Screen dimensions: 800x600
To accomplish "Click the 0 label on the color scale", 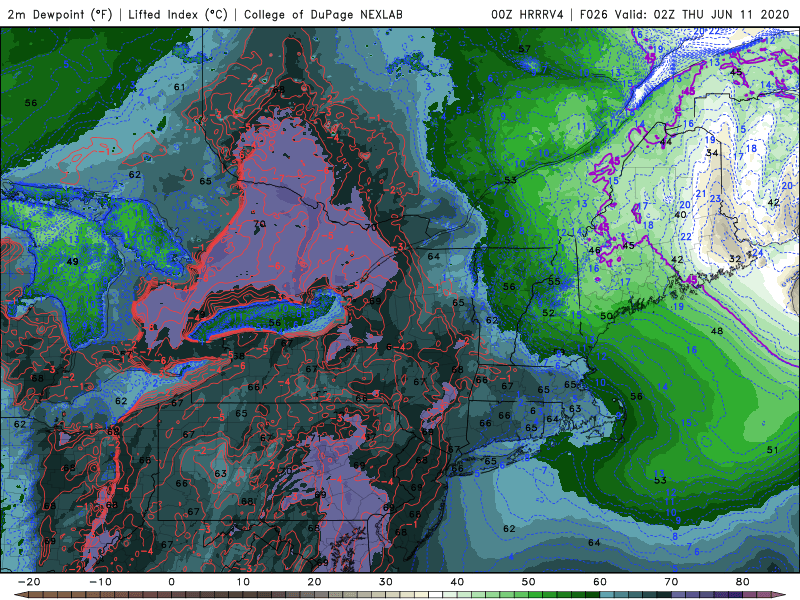I will click(x=171, y=582).
